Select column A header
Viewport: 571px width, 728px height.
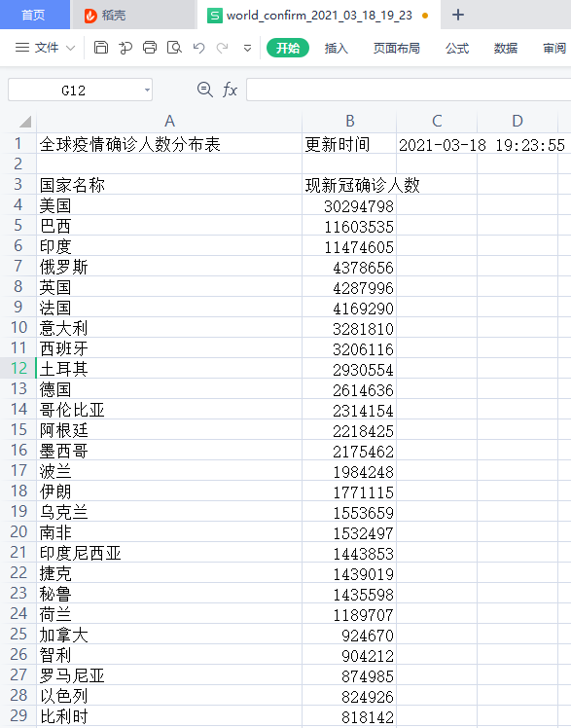click(169, 122)
